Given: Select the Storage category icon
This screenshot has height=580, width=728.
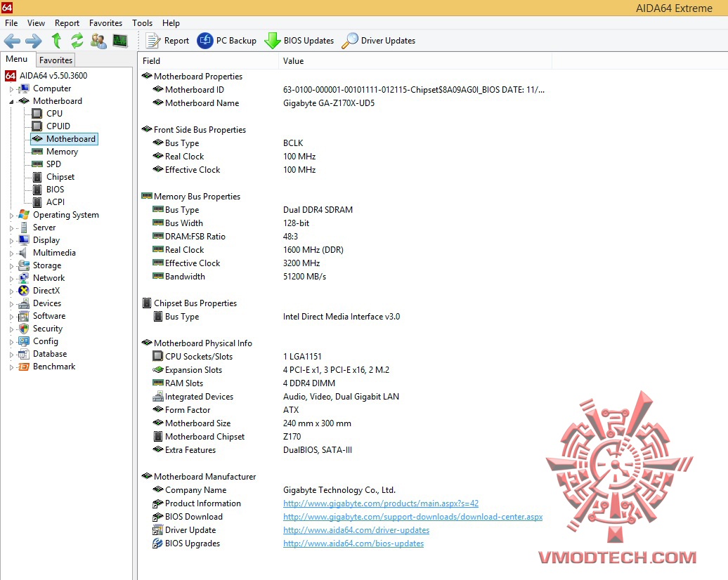Looking at the screenshot, I should point(24,265).
